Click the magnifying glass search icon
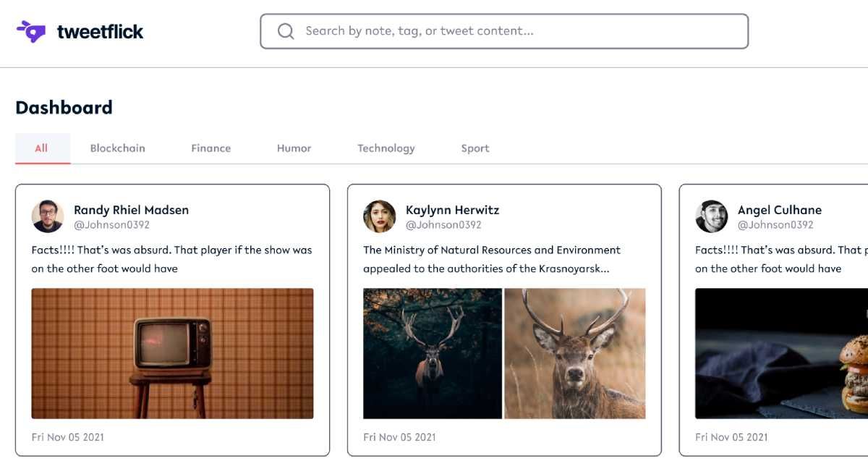 click(x=285, y=30)
